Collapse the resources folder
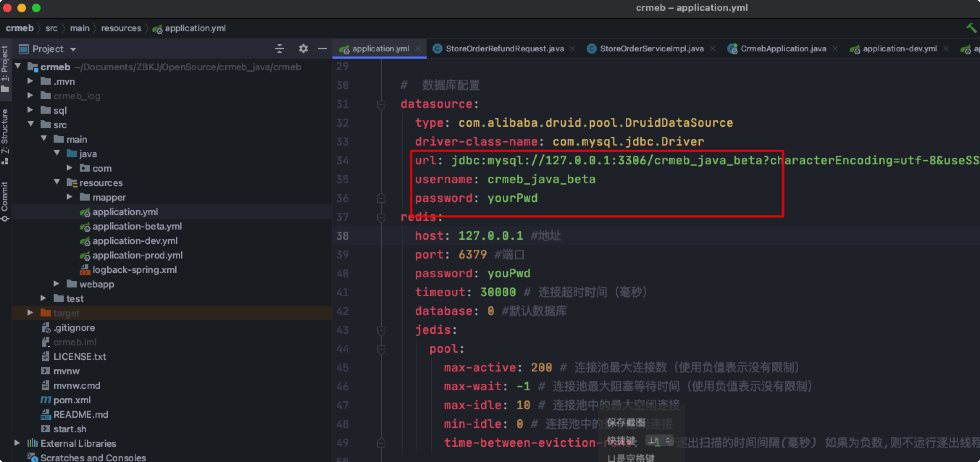 click(x=57, y=182)
